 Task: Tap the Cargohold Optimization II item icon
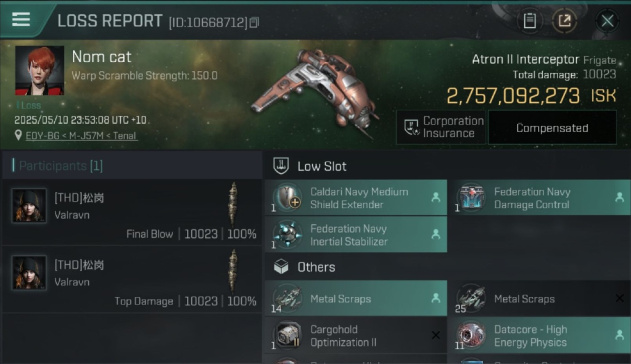point(287,335)
